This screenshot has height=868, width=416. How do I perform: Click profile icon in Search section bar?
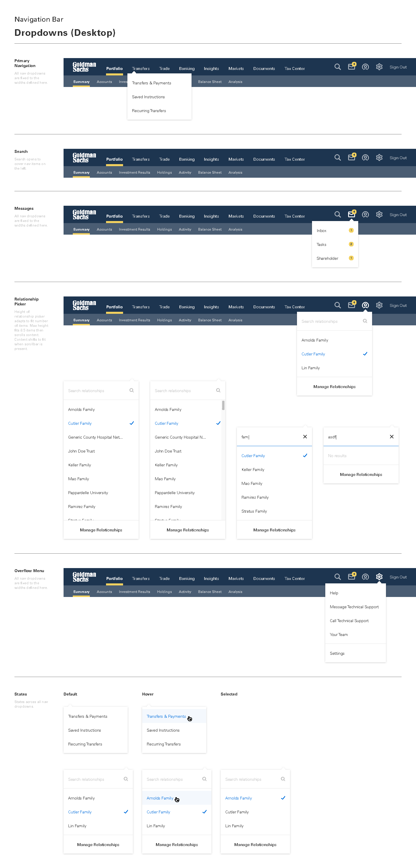pyautogui.click(x=365, y=157)
